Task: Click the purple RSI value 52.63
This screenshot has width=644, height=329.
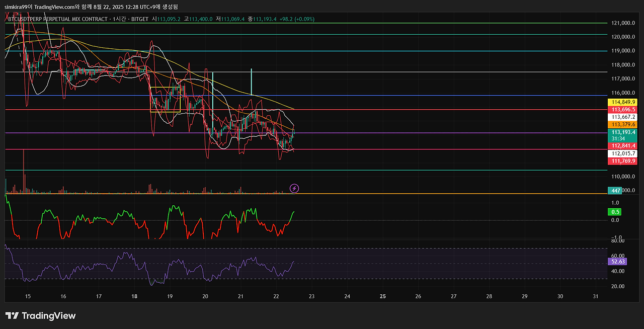Action: 618,261
